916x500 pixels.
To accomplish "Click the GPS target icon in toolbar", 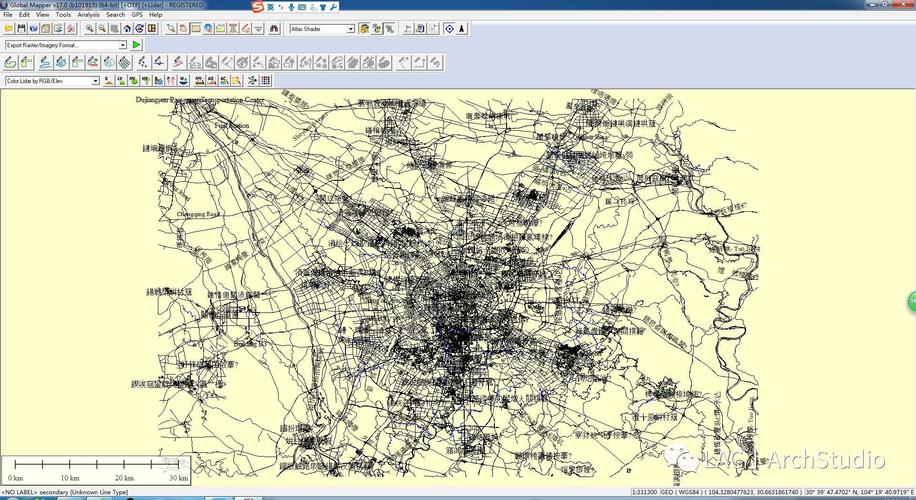I will (449, 29).
